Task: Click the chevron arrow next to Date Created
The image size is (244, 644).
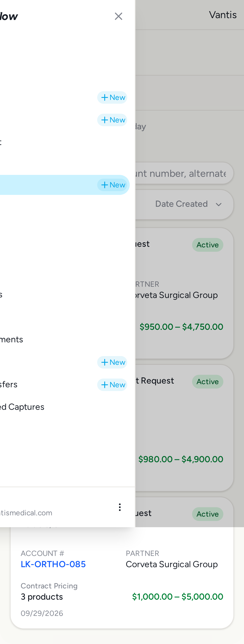Action: coord(219,204)
